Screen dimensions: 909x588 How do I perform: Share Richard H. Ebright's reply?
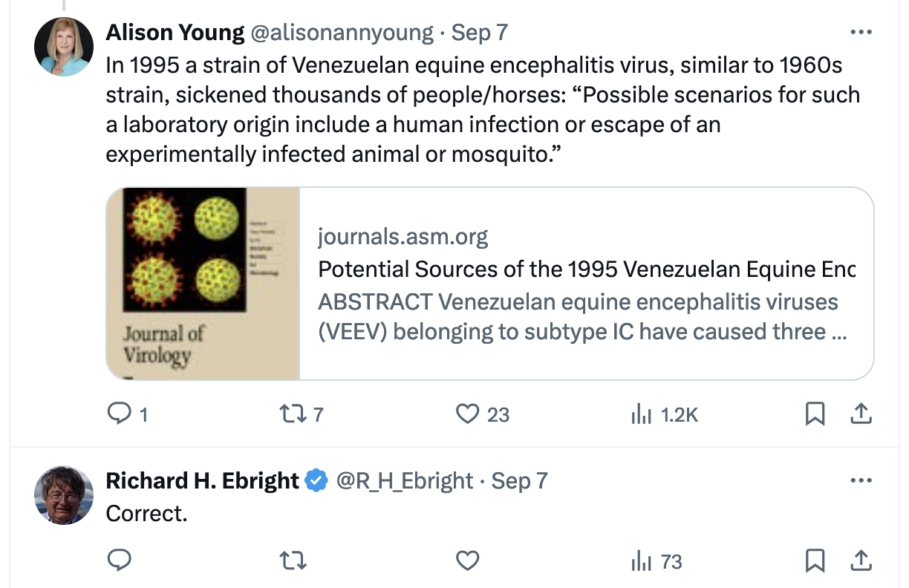(861, 561)
